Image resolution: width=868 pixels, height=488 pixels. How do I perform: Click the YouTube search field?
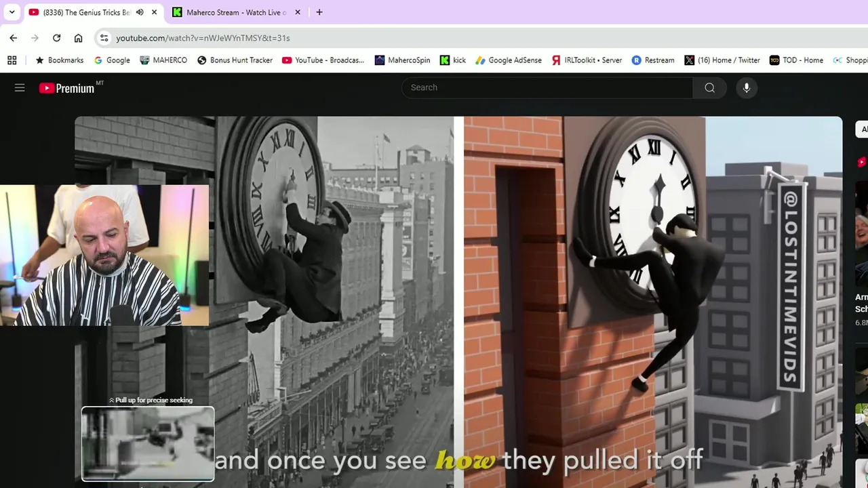coord(547,87)
